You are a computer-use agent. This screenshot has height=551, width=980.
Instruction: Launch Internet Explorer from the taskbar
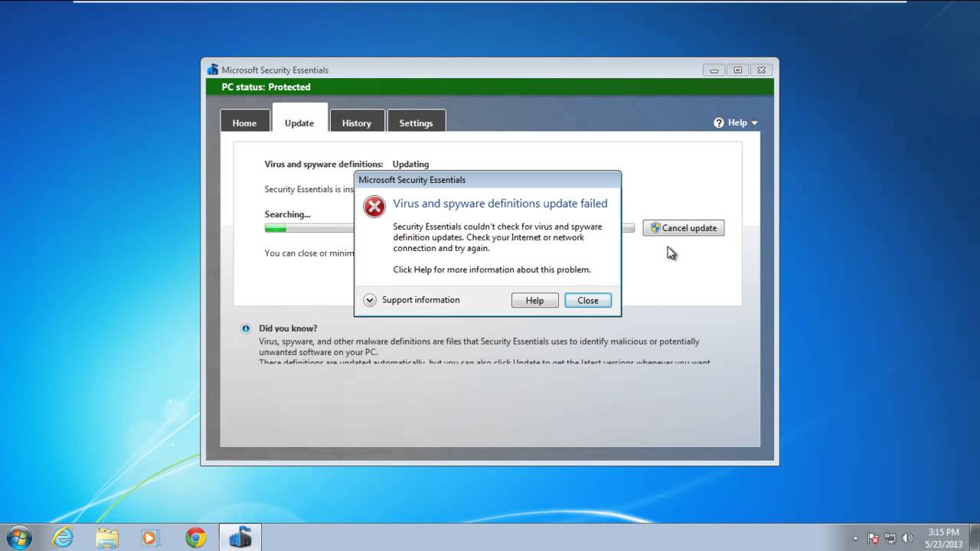click(x=62, y=537)
